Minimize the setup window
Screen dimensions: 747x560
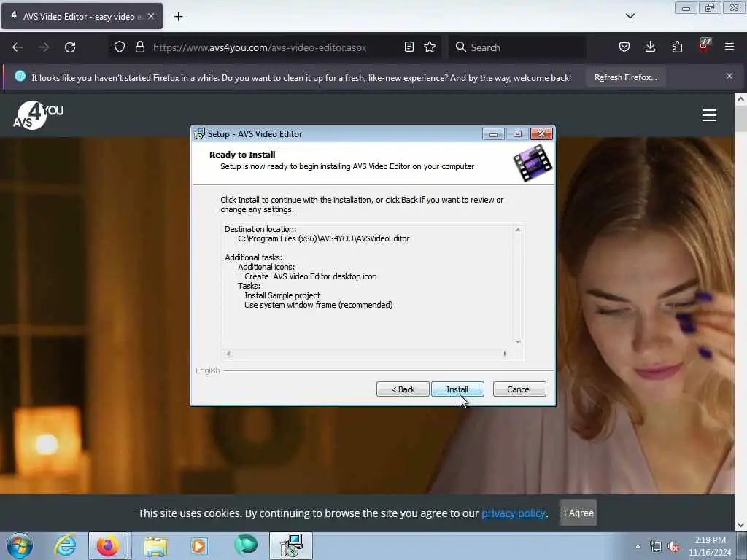click(493, 134)
